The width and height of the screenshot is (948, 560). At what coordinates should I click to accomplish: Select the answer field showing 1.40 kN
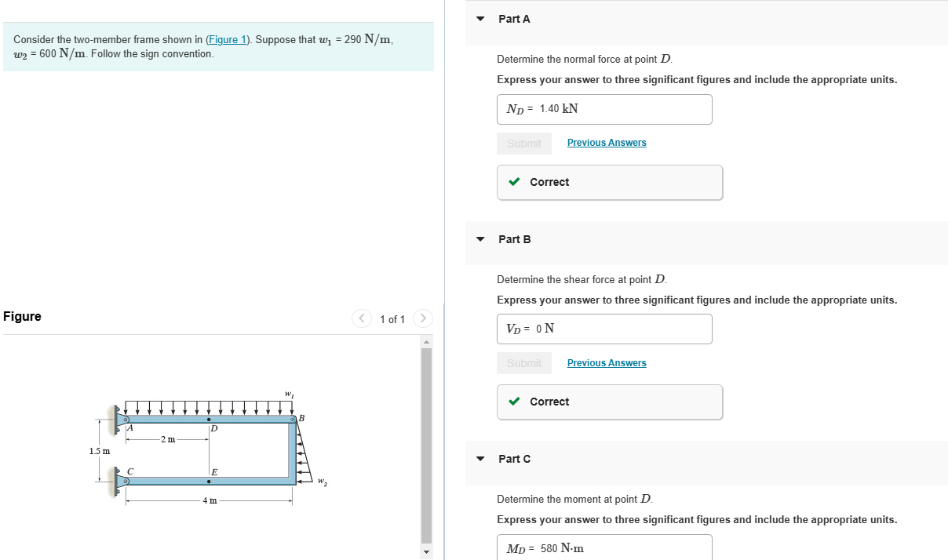(604, 109)
